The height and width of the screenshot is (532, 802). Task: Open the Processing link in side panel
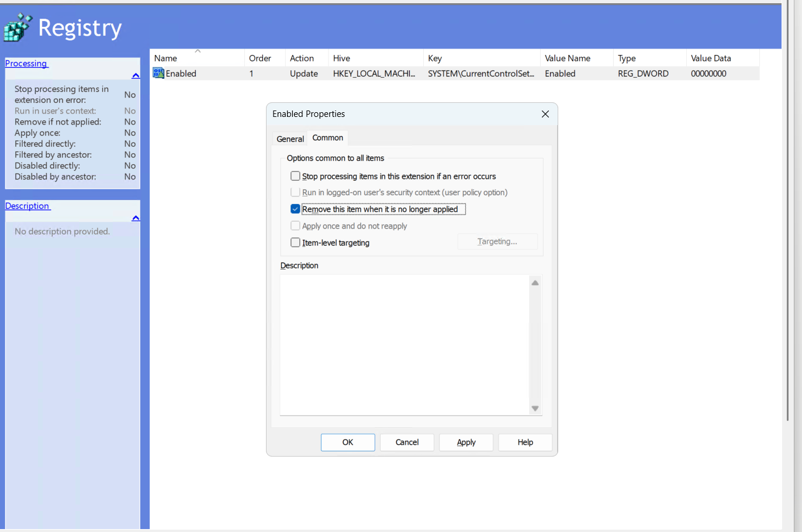click(x=26, y=63)
